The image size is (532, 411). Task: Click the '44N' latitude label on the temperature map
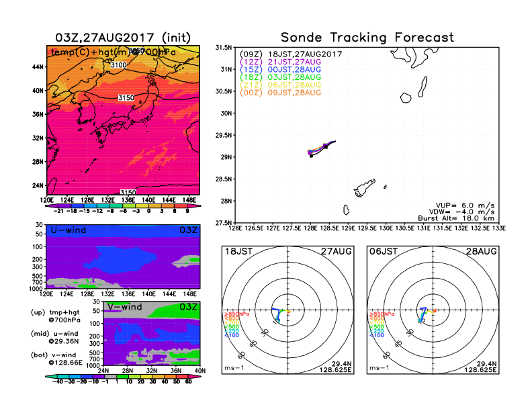click(x=38, y=67)
